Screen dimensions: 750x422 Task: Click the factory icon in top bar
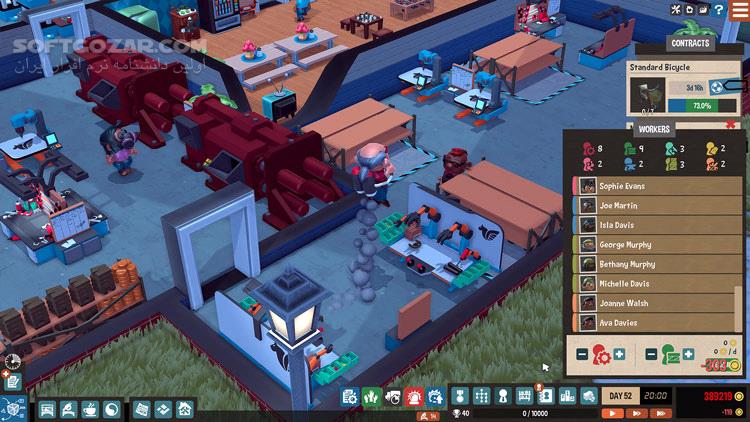pos(703,10)
